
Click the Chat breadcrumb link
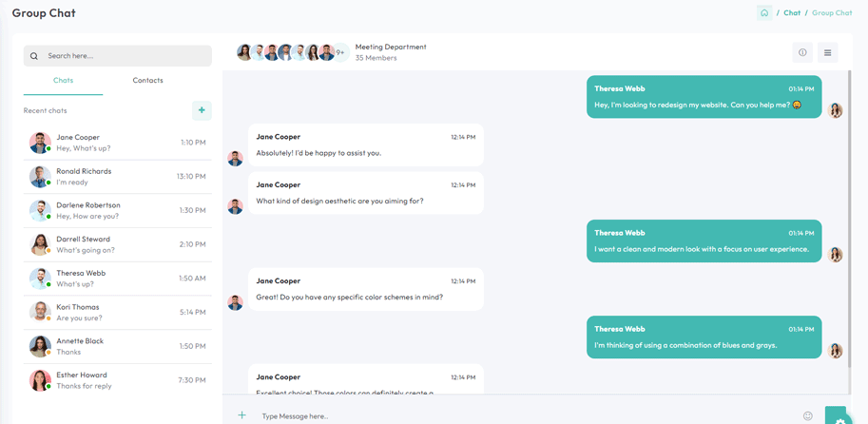[792, 13]
